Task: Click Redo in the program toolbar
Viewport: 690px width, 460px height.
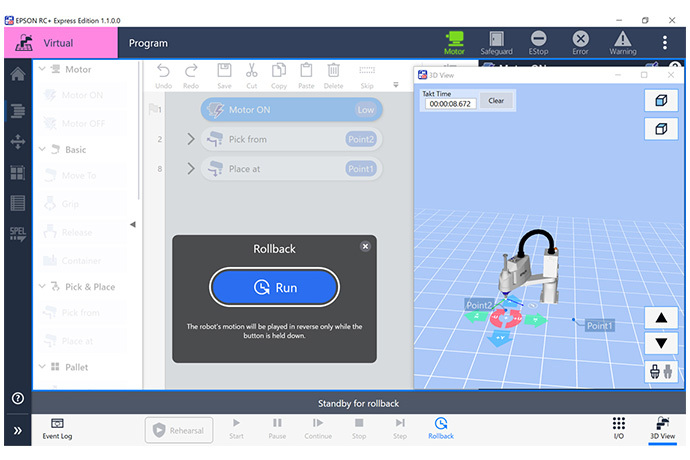Action: (x=191, y=76)
